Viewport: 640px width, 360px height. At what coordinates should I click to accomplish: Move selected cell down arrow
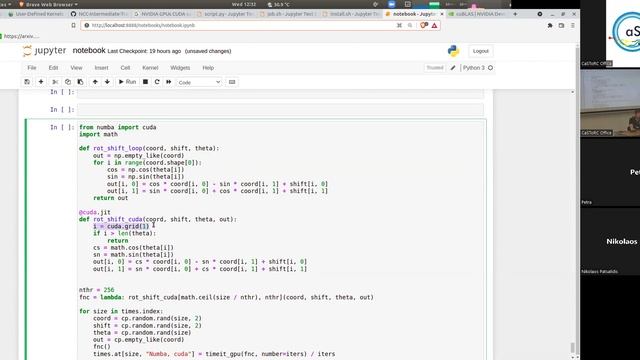[107, 82]
